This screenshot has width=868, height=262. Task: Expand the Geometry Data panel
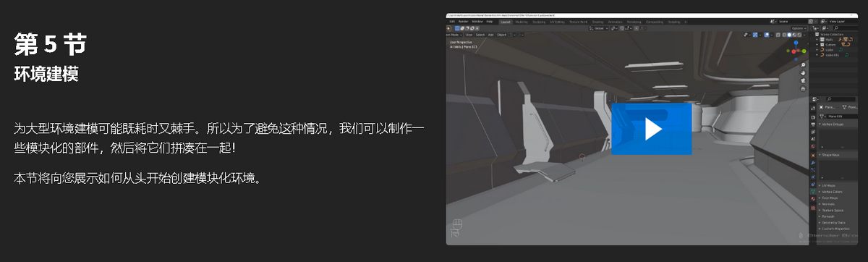(x=833, y=222)
